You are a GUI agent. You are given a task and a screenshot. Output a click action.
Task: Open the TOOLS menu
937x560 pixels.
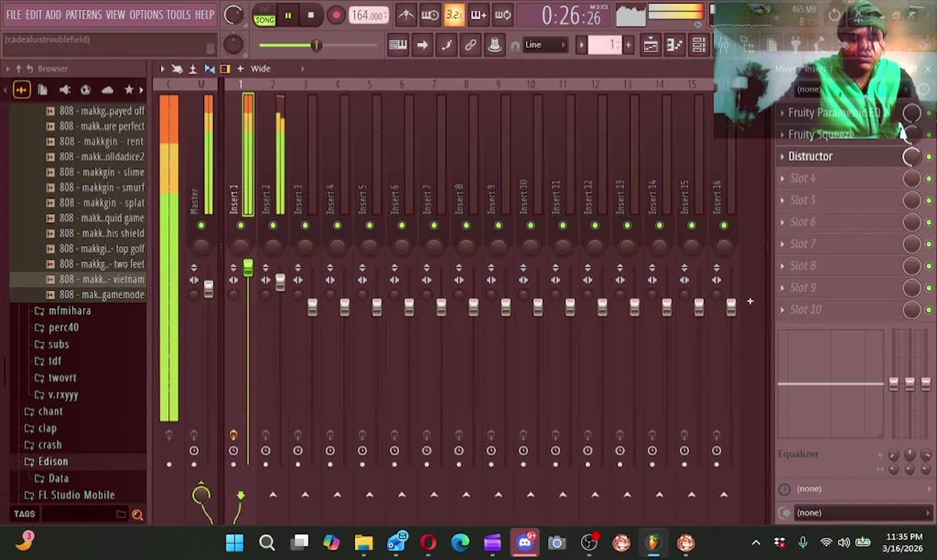(178, 15)
